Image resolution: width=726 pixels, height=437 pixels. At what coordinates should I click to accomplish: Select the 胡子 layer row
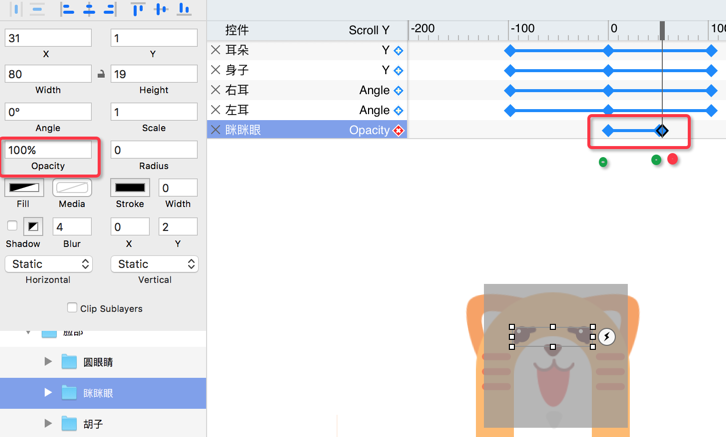tap(103, 423)
